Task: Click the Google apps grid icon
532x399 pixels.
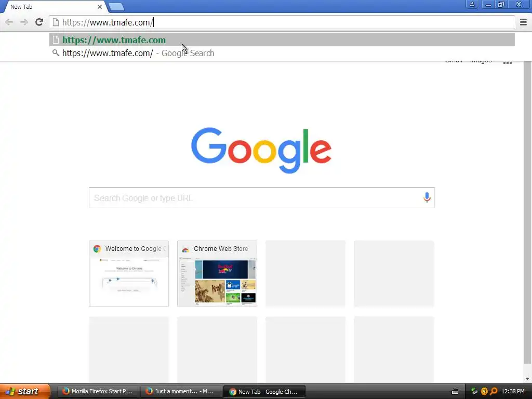Action: [x=507, y=62]
